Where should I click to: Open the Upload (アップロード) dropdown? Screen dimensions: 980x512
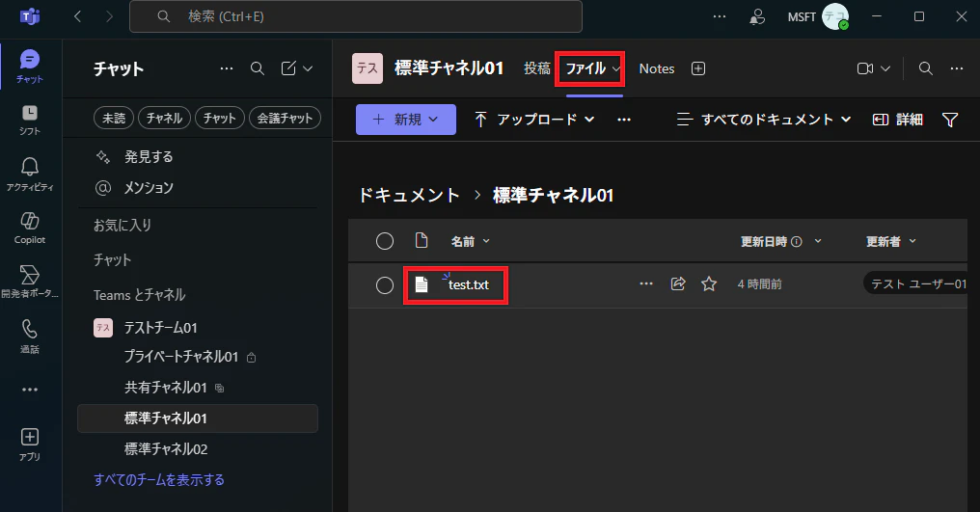[534, 120]
